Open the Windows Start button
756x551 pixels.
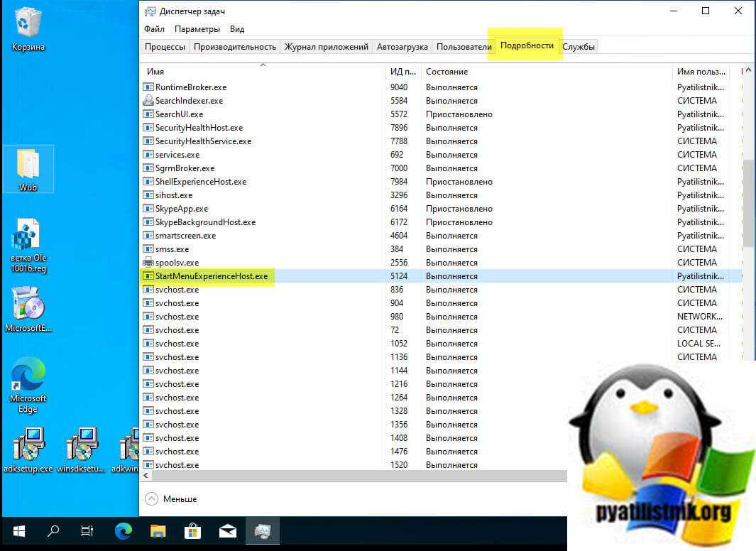(18, 531)
